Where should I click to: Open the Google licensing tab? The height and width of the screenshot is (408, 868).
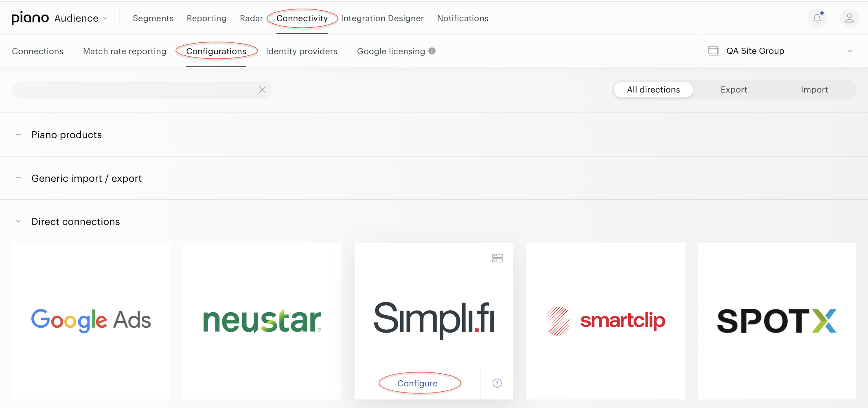(391, 51)
